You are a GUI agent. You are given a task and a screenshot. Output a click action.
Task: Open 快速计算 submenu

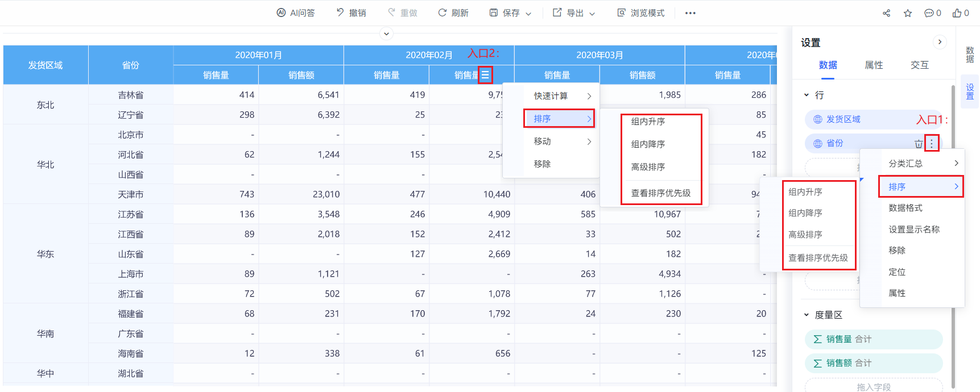click(562, 96)
